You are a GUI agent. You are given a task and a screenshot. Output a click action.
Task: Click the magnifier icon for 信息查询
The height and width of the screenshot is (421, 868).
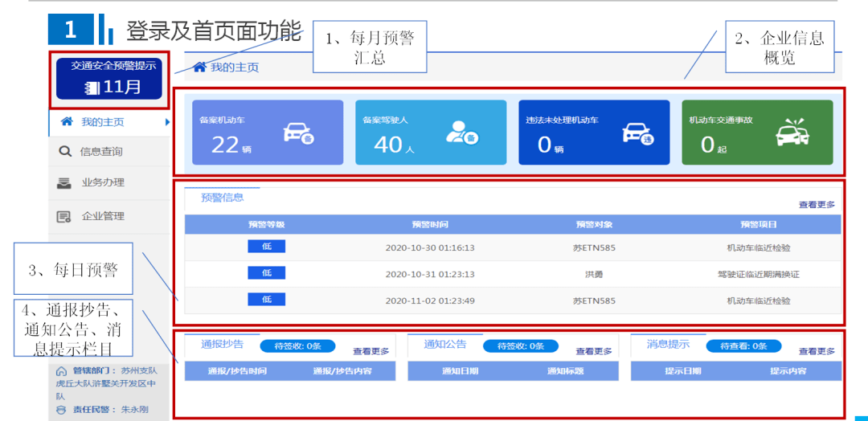(65, 151)
